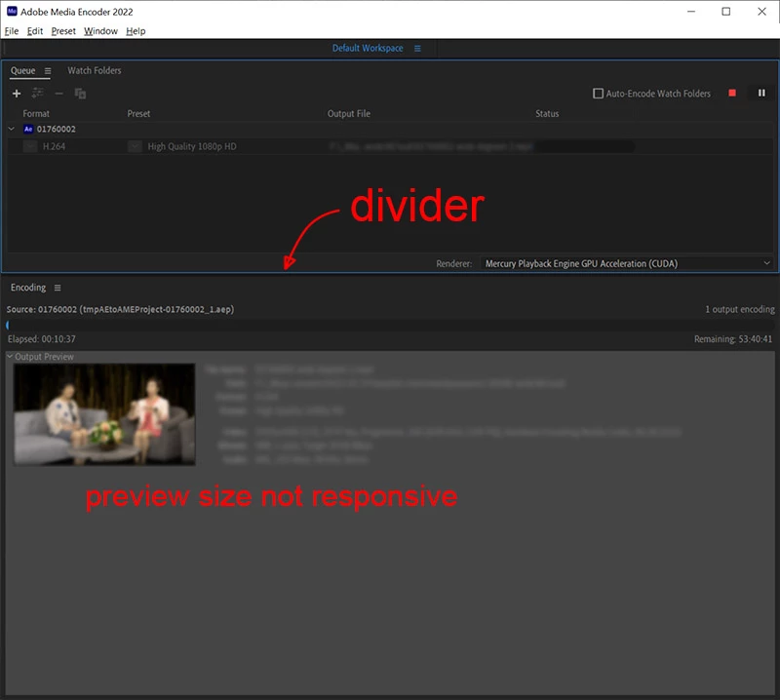780x700 pixels.
Task: Collapse the Output Preview section
Action: [10, 356]
